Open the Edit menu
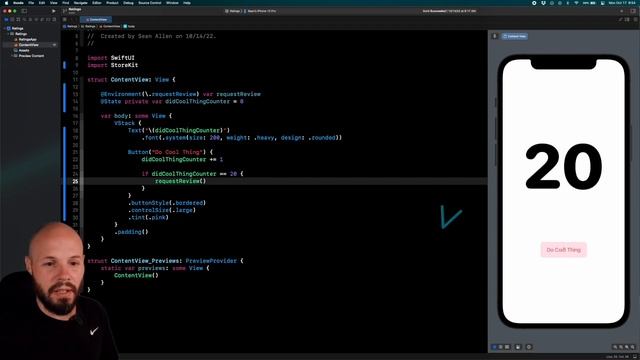Viewport: 640px width, 360px height. [42, 3]
